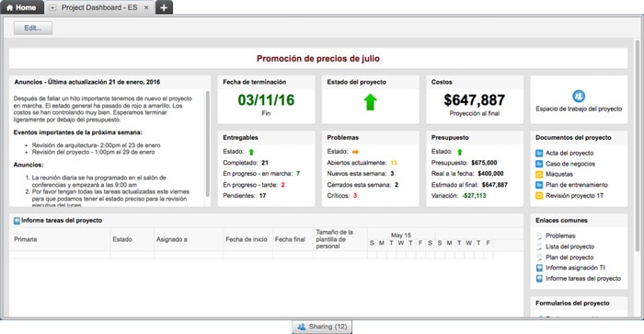Click Presupuesto value $675,000

pos(484,163)
